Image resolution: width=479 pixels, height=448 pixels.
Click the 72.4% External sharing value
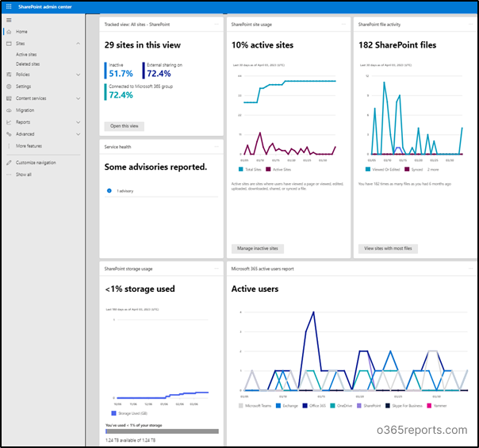(159, 74)
